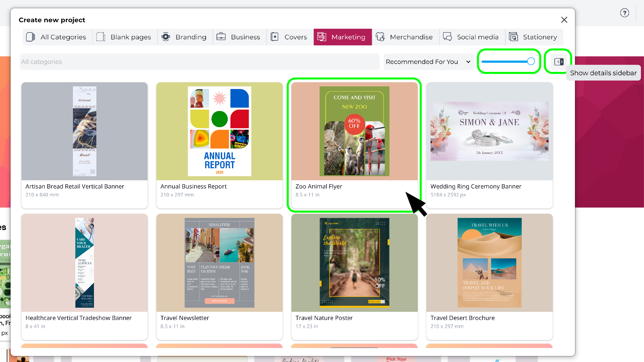
Task: Show the details sidebar
Action: (x=559, y=62)
